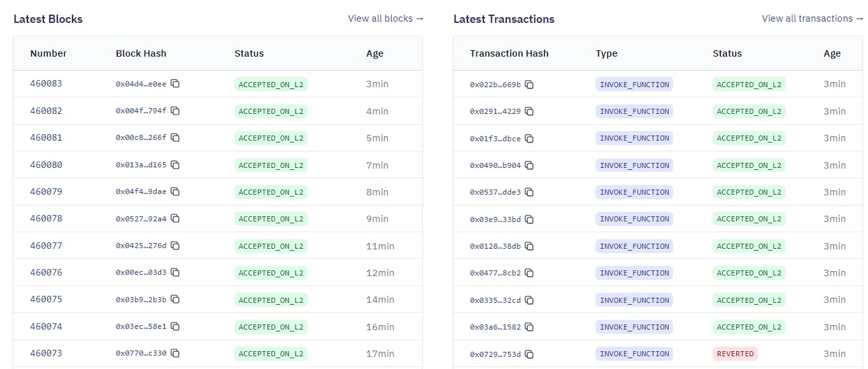Copy block hash 0x04d4…e0ee
The image size is (868, 369).
(175, 84)
